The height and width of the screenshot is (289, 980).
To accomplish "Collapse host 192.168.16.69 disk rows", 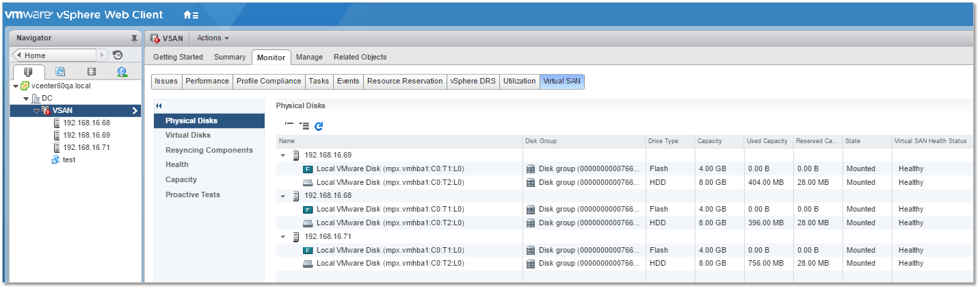I will pyautogui.click(x=283, y=155).
